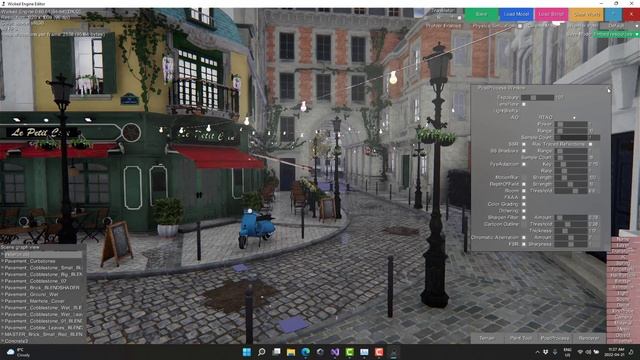This screenshot has width=640, height=360.
Task: Open Task View from taskbar
Action: pos(276,352)
